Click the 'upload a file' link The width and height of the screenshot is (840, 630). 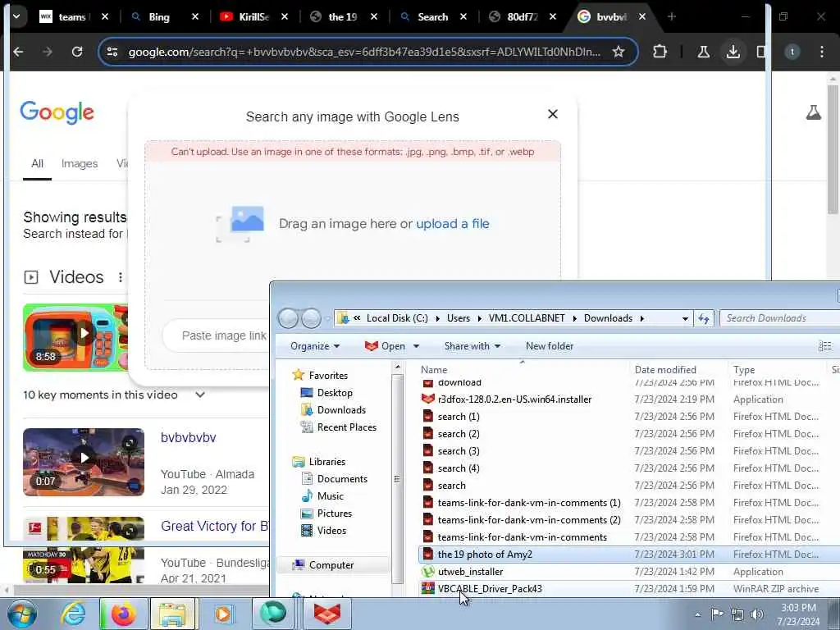(x=453, y=224)
